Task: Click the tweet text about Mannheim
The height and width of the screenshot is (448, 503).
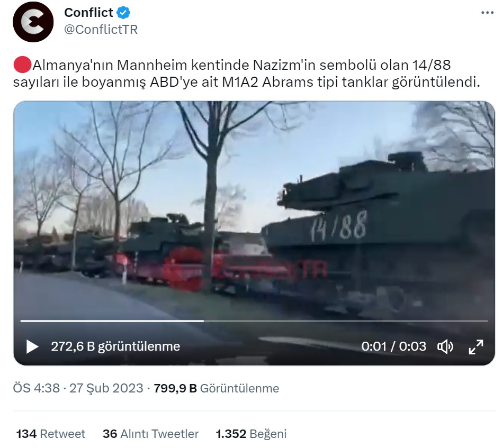Action: click(x=247, y=74)
